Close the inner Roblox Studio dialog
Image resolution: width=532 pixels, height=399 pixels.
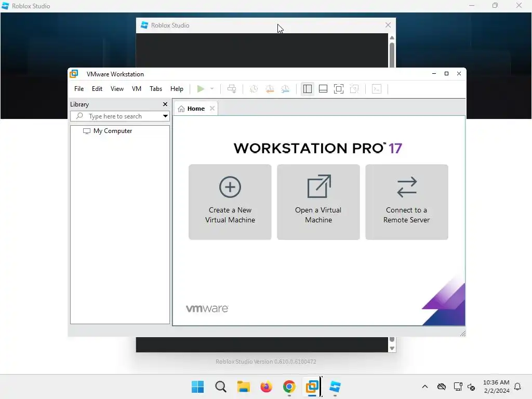388,25
